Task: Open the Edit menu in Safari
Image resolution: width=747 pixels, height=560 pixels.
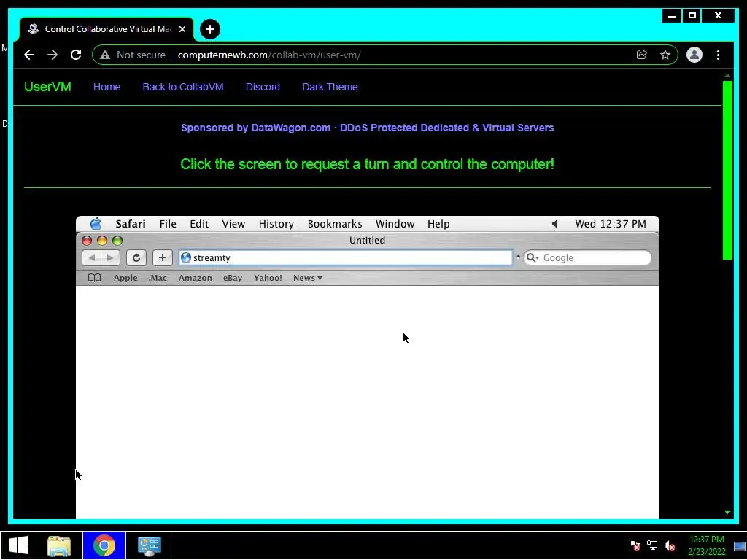Action: [x=199, y=224]
